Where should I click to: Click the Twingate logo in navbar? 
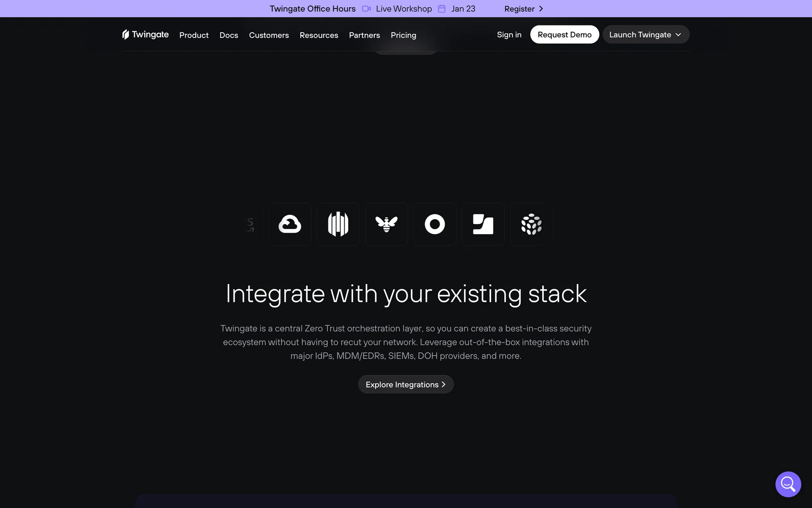pos(145,35)
